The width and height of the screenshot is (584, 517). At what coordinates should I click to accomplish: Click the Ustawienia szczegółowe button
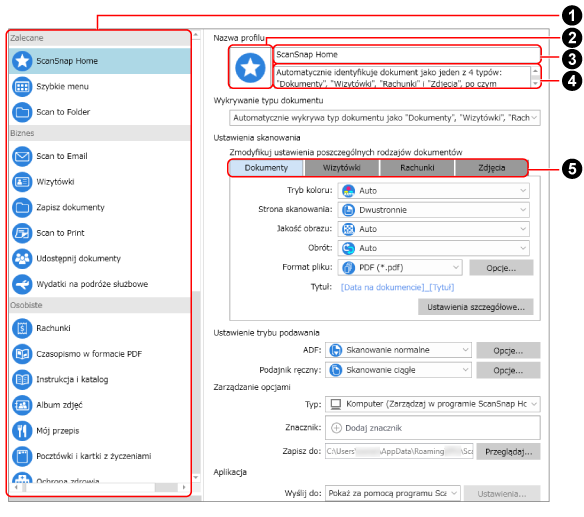click(476, 307)
